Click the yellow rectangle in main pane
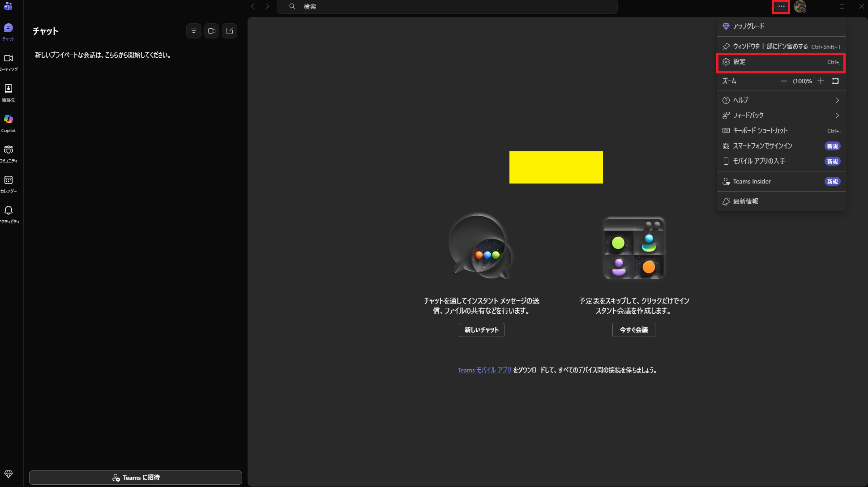This screenshot has height=487, width=868. [556, 167]
